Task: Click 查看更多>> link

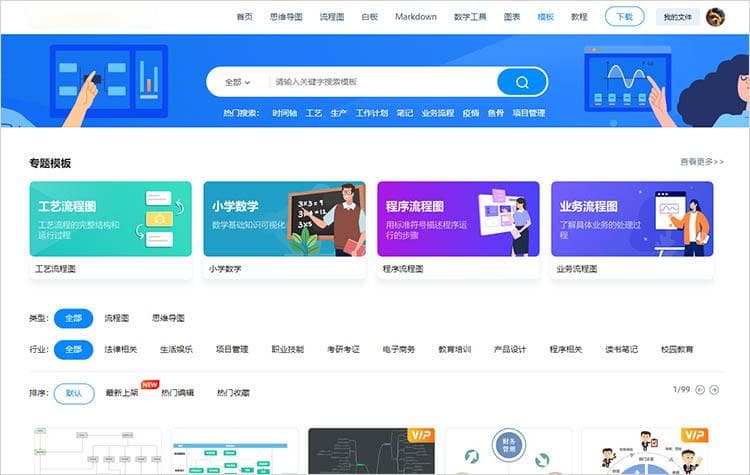Action: click(x=702, y=162)
